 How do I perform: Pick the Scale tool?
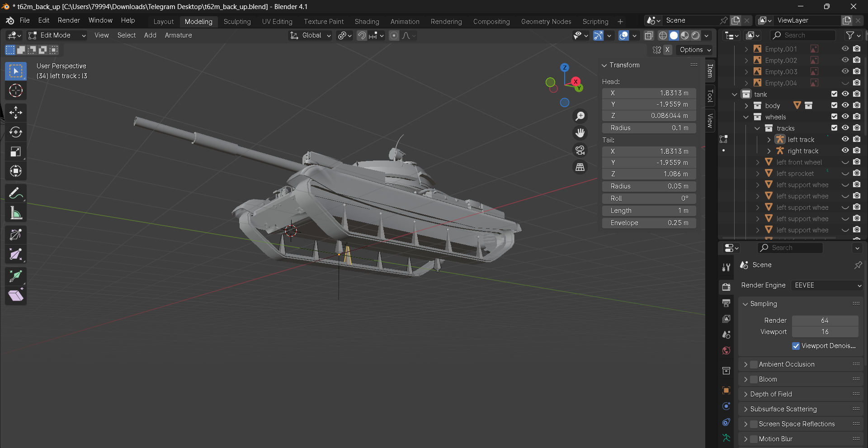pyautogui.click(x=16, y=151)
